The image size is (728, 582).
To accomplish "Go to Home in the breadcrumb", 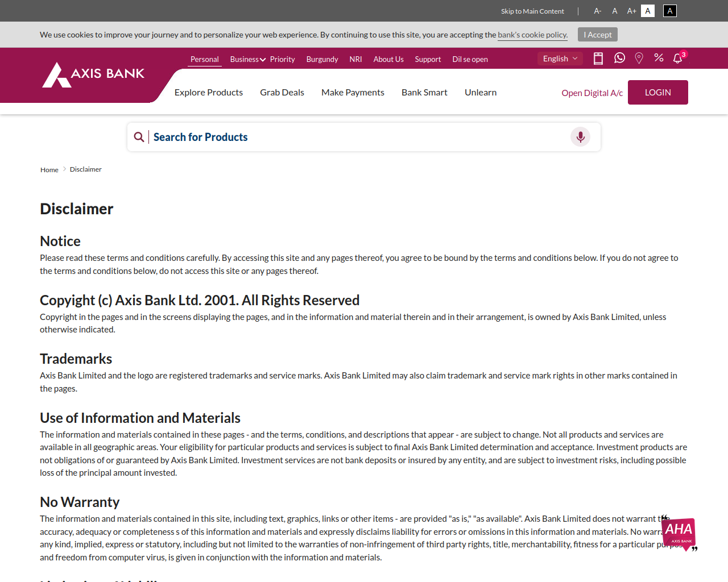I will tap(49, 169).
